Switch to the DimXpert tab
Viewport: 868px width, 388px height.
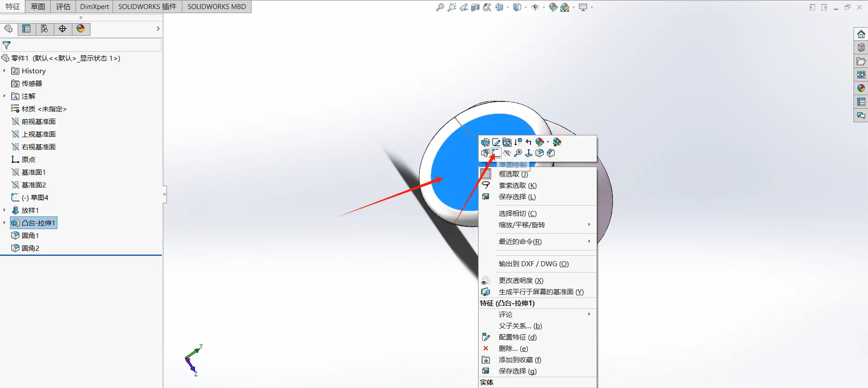point(95,6)
